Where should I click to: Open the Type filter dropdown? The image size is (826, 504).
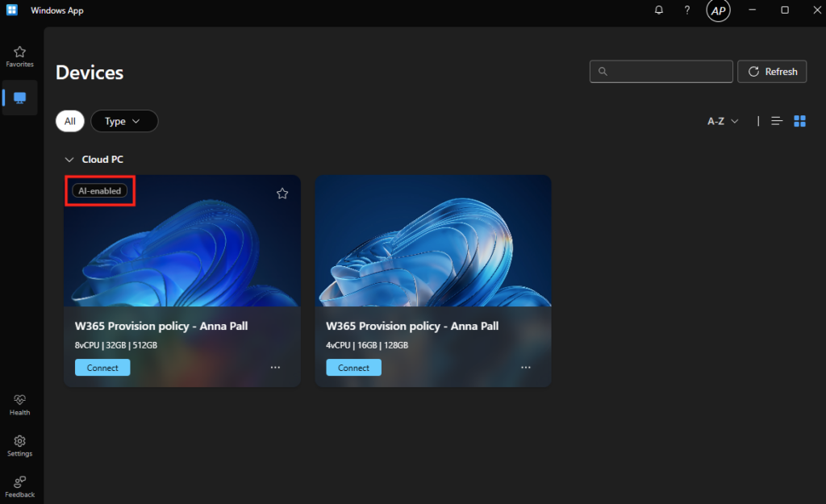coord(123,121)
